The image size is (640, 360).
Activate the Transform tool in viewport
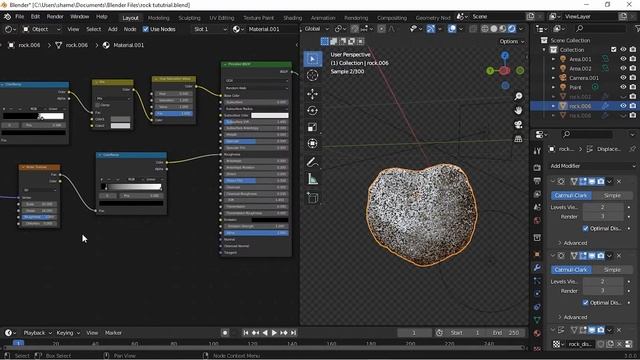tap(312, 143)
